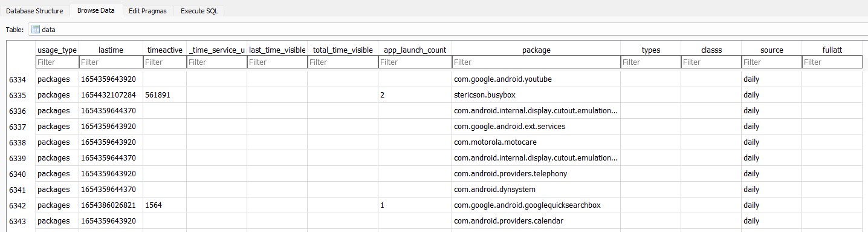Screen dimensions: 868x232
Task: Focus the total_time_visible filter field
Action: click(x=343, y=62)
